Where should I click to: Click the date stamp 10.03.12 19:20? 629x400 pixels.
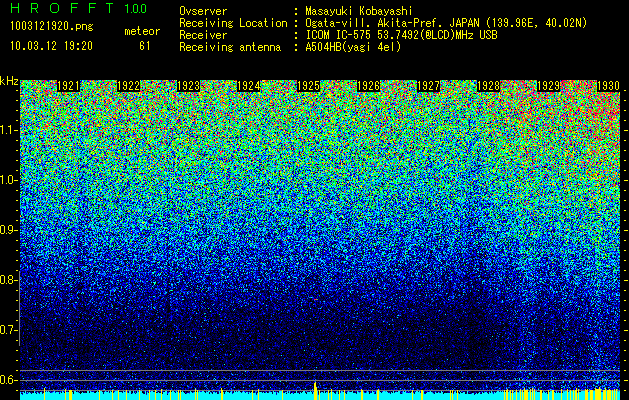[51, 46]
